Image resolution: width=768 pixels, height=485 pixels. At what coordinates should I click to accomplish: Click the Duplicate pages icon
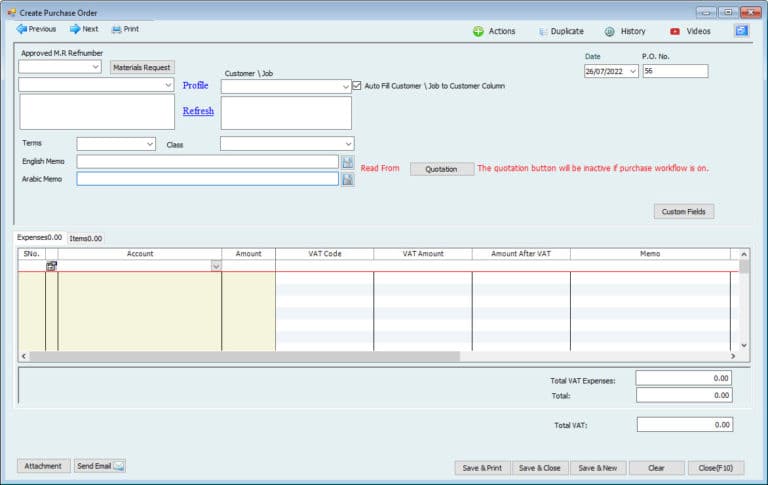(543, 32)
